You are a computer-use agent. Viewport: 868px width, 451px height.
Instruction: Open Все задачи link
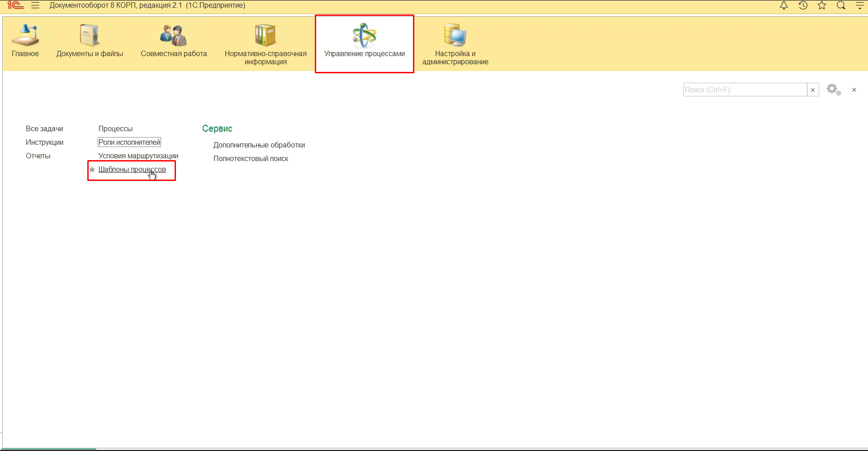(44, 129)
